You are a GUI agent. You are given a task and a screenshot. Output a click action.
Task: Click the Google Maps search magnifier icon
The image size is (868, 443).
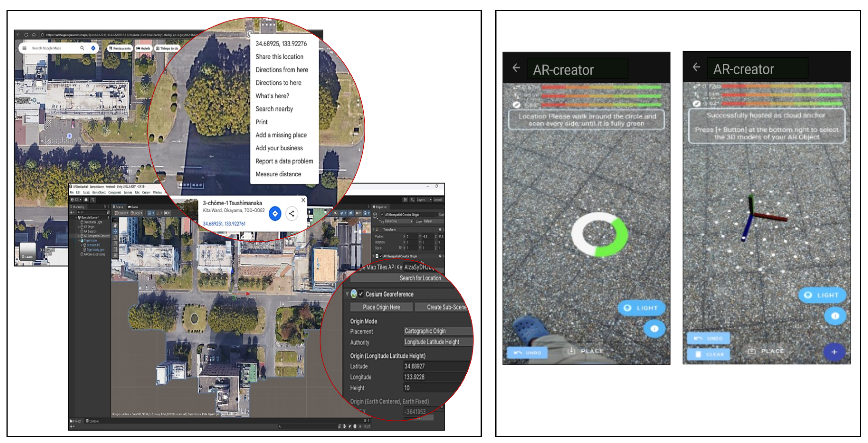(x=82, y=48)
